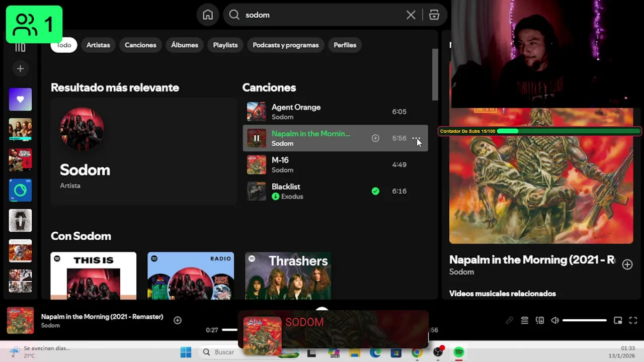Switch to the Perfiles filter
Image resolution: width=644 pixels, height=362 pixels.
pyautogui.click(x=345, y=45)
